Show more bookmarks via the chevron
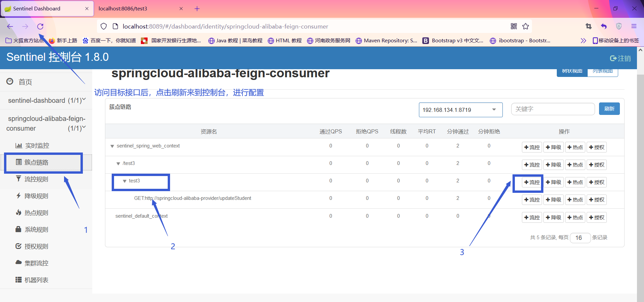 (584, 41)
